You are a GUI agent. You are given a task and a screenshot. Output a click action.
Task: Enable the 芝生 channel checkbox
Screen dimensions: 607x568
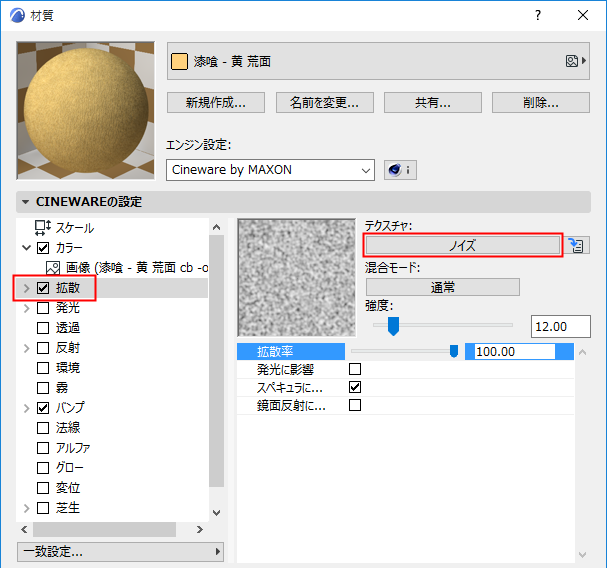pos(43,508)
